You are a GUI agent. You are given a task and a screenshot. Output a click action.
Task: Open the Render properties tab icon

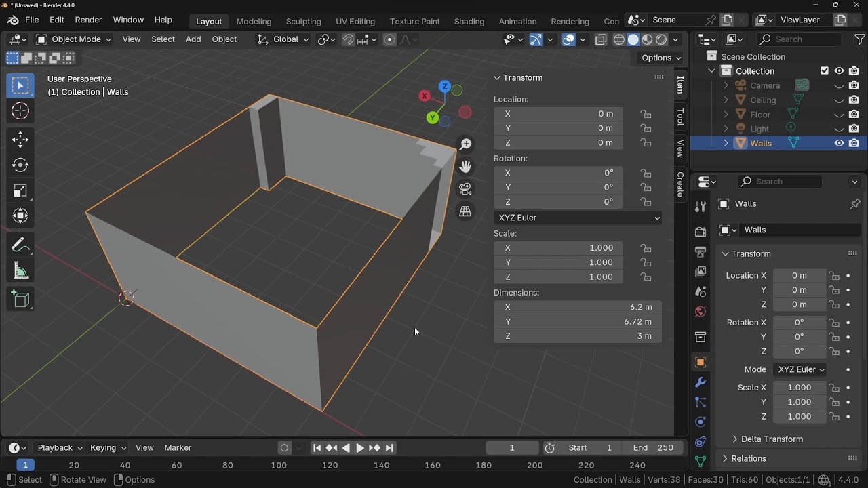[x=701, y=232]
